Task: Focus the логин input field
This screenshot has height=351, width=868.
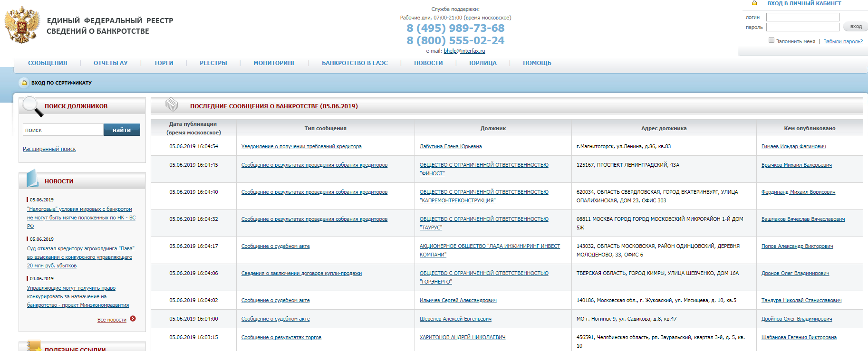Action: pos(802,17)
